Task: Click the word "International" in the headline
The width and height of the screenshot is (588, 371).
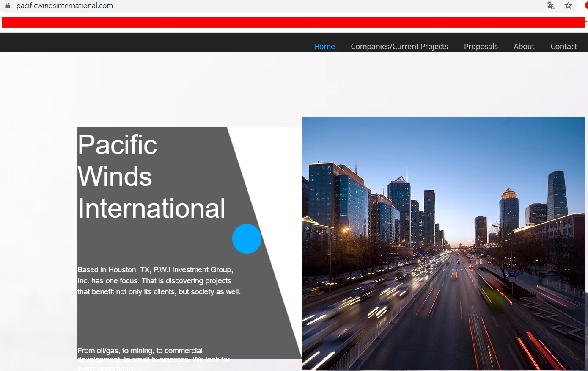Action: [x=151, y=208]
